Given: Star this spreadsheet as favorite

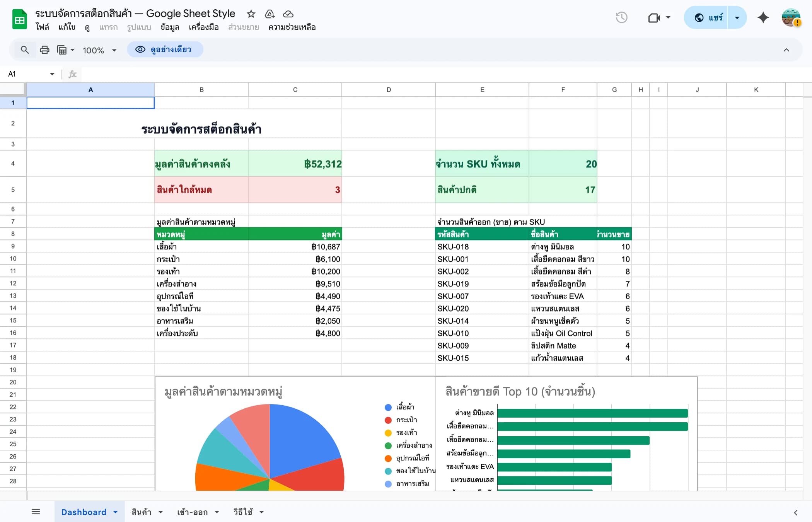Looking at the screenshot, I should (x=251, y=14).
